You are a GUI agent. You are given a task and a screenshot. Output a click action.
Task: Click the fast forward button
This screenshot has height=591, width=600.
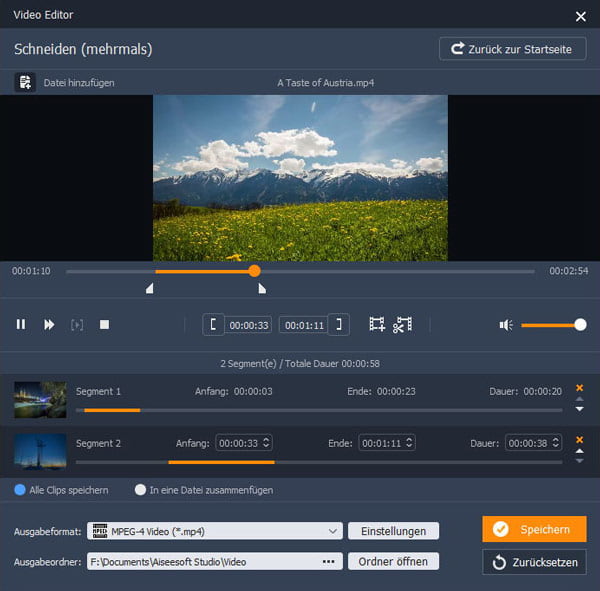(x=48, y=324)
